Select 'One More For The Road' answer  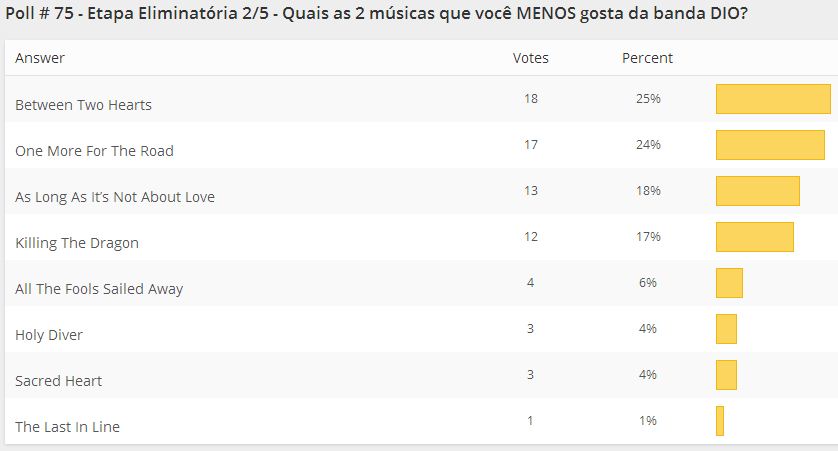point(94,151)
